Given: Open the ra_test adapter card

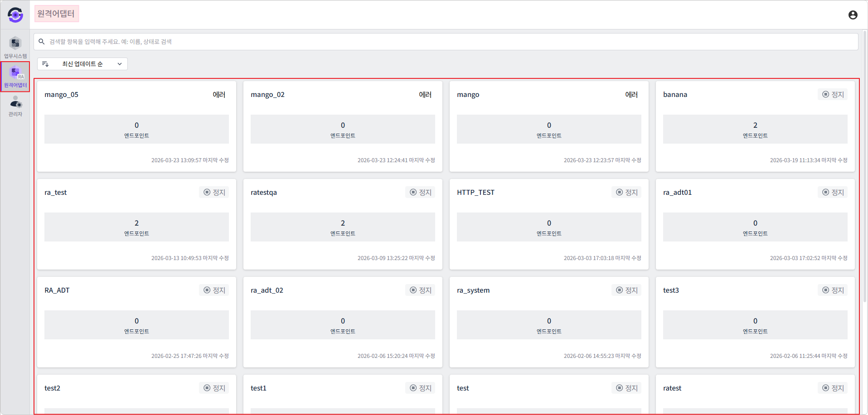Looking at the screenshot, I should coord(136,224).
